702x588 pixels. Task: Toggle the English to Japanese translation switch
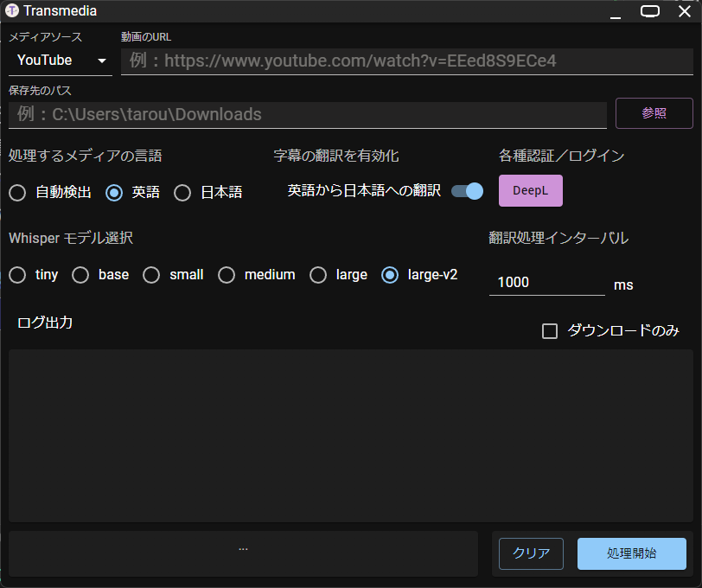coord(467,191)
